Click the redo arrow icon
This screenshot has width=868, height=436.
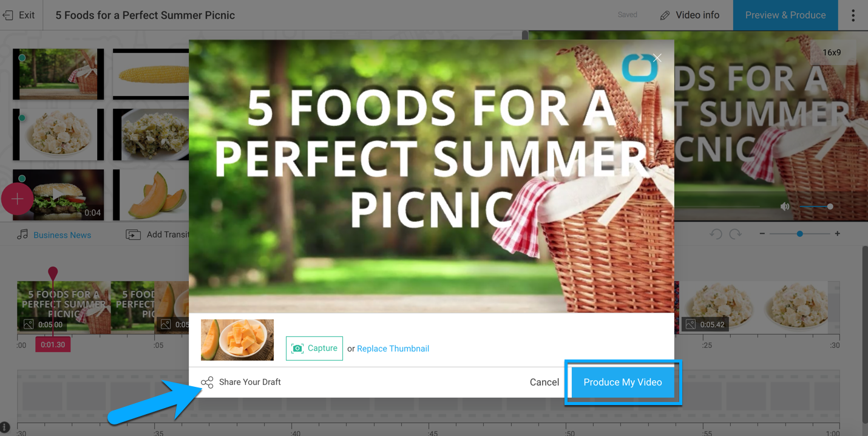[735, 234]
